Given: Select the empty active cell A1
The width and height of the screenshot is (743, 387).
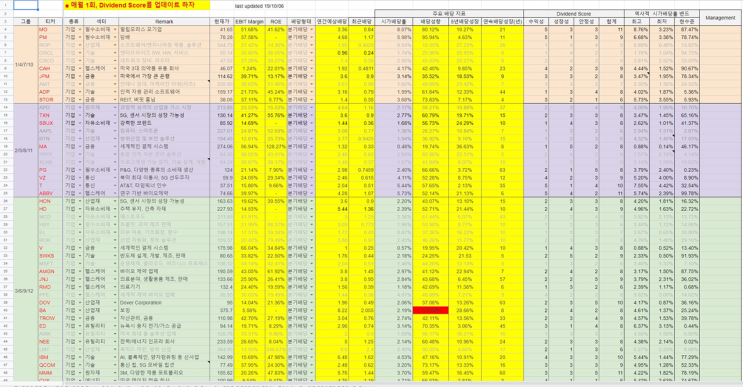Looking at the screenshot, I should (x=26, y=5).
